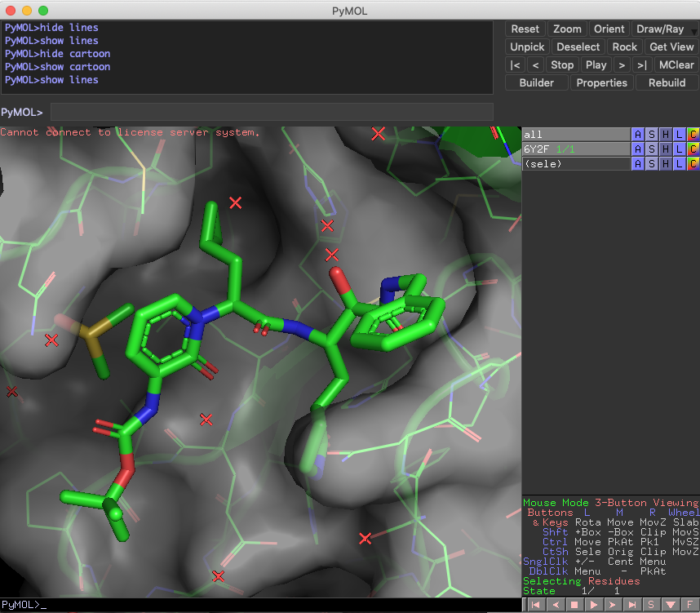Toggle the (sele) selection entry
Image resolution: width=700 pixels, height=613 pixels.
tap(576, 163)
